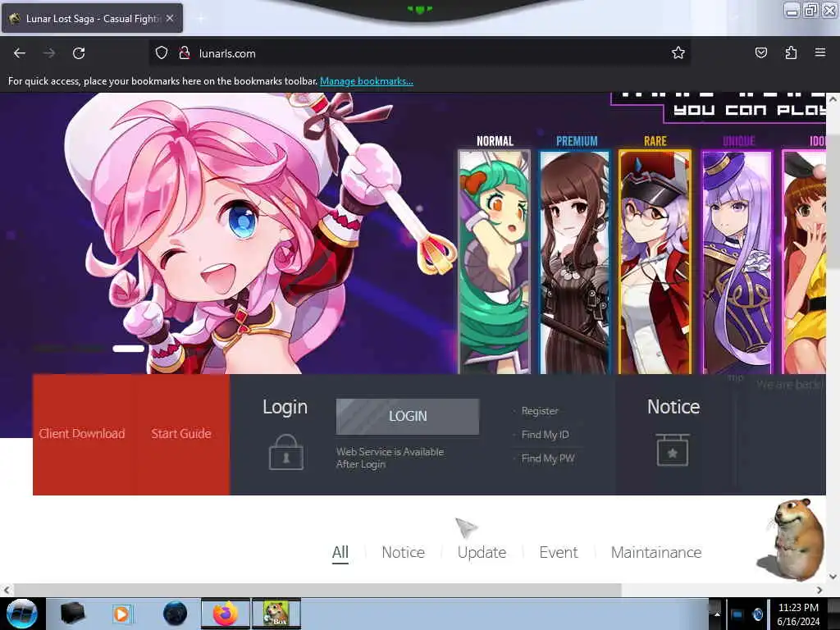Image resolution: width=840 pixels, height=630 pixels.
Task: Click the Web Service is Available text
Action: [390, 458]
